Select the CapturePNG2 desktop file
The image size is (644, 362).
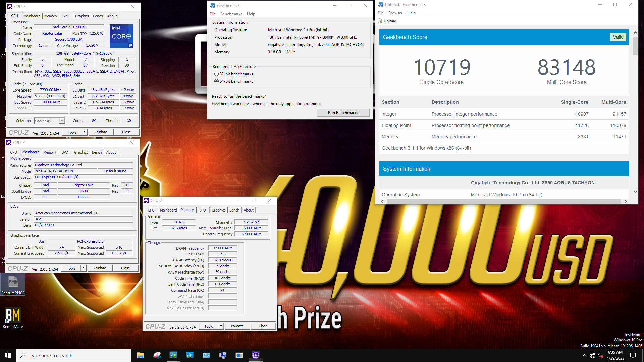click(x=13, y=284)
